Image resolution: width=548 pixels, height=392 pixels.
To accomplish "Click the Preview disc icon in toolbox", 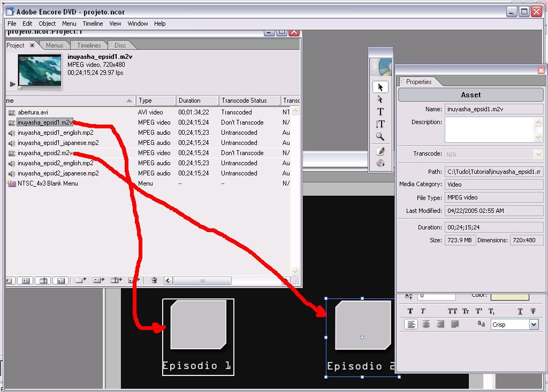I will click(x=380, y=163).
